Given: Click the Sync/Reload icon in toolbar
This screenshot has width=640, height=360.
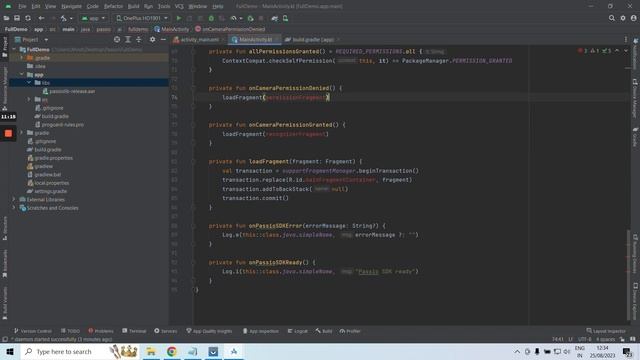Looking at the screenshot, I should (x=28, y=18).
